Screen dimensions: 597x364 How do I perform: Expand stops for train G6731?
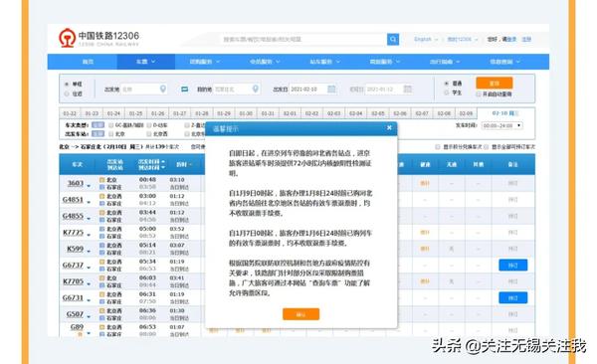point(89,300)
